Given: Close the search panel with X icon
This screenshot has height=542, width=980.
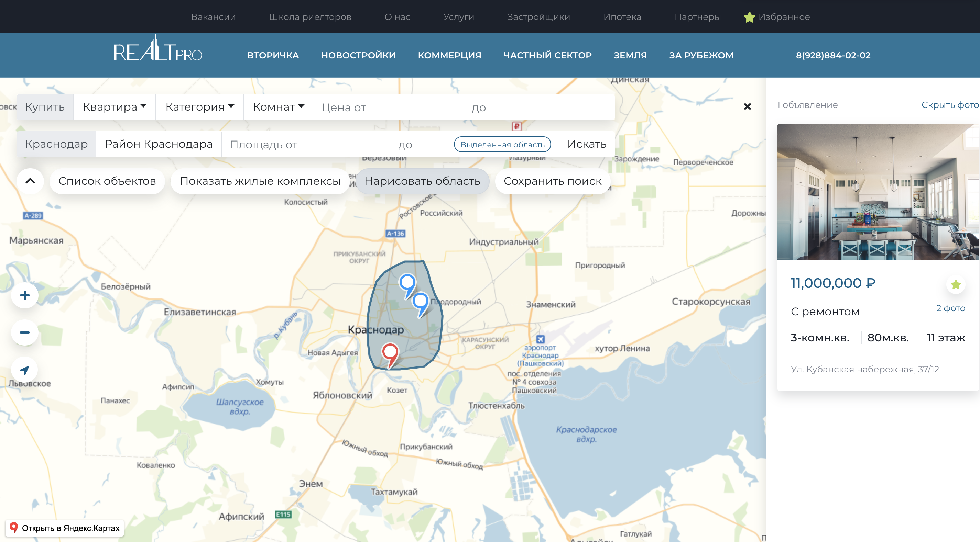Looking at the screenshot, I should click(x=747, y=107).
